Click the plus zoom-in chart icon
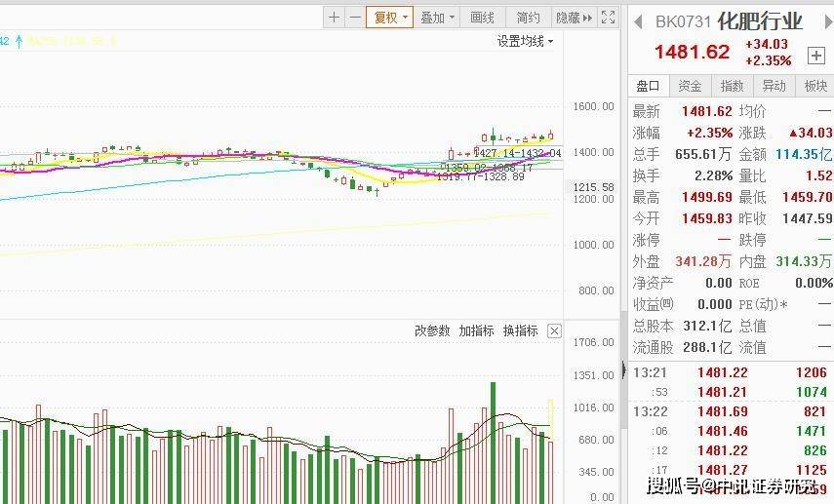834x504 pixels. tap(334, 18)
